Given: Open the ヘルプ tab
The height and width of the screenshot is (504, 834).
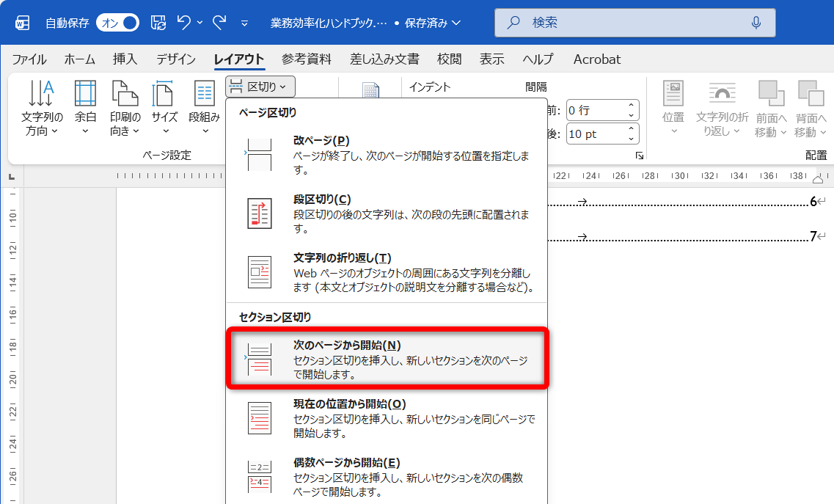Looking at the screenshot, I should (538, 59).
